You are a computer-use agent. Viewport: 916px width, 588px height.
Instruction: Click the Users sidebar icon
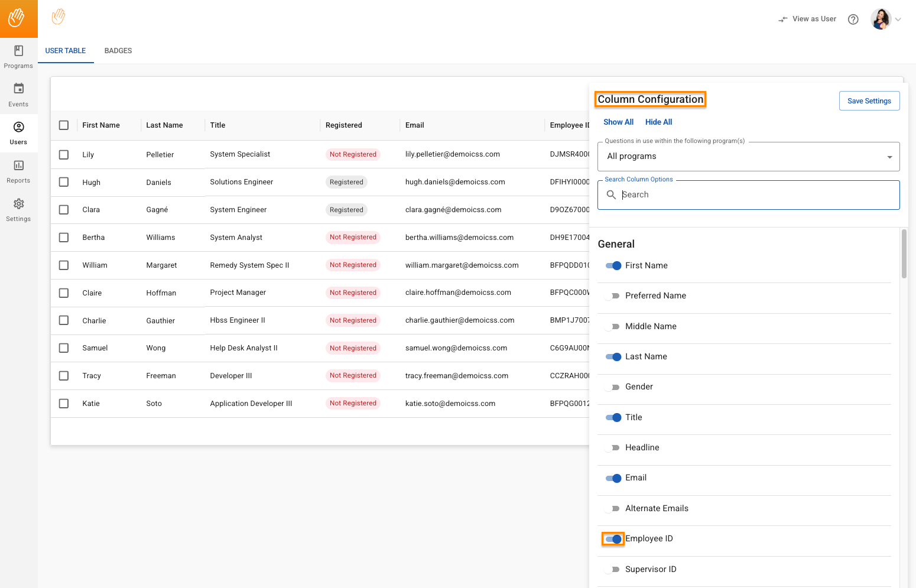click(18, 128)
